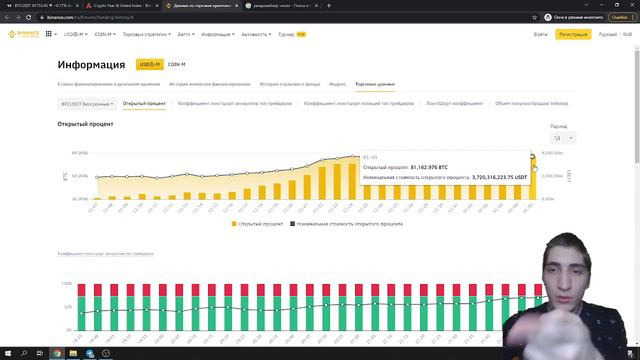Viewport: 640px width, 360px height.
Task: Change currency via RUB selector
Action: (x=627, y=34)
